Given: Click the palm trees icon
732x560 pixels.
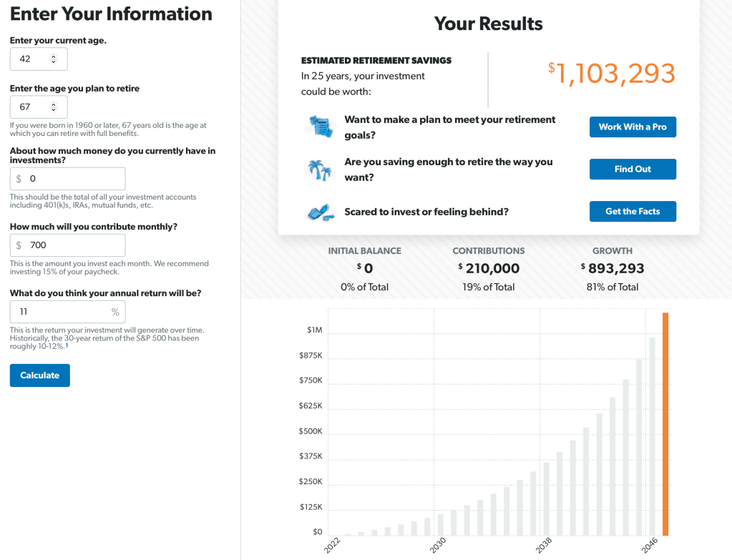Looking at the screenshot, I should click(x=320, y=170).
